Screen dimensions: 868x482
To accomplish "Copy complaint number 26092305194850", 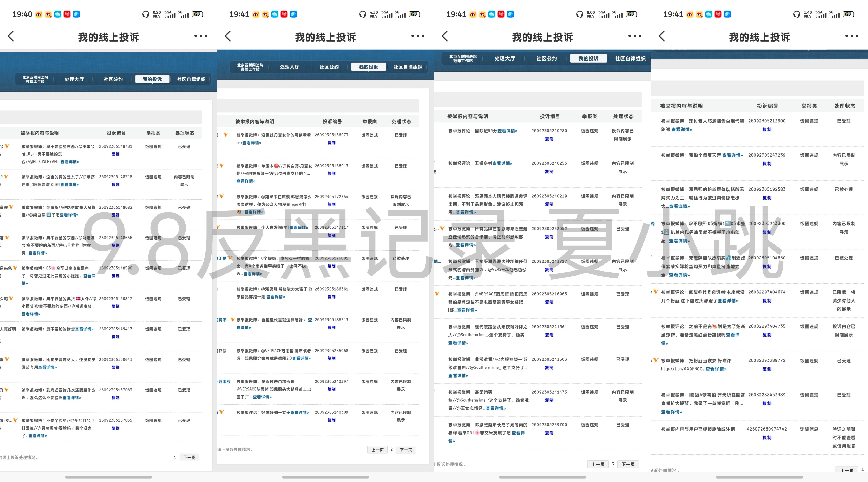I will tap(767, 266).
